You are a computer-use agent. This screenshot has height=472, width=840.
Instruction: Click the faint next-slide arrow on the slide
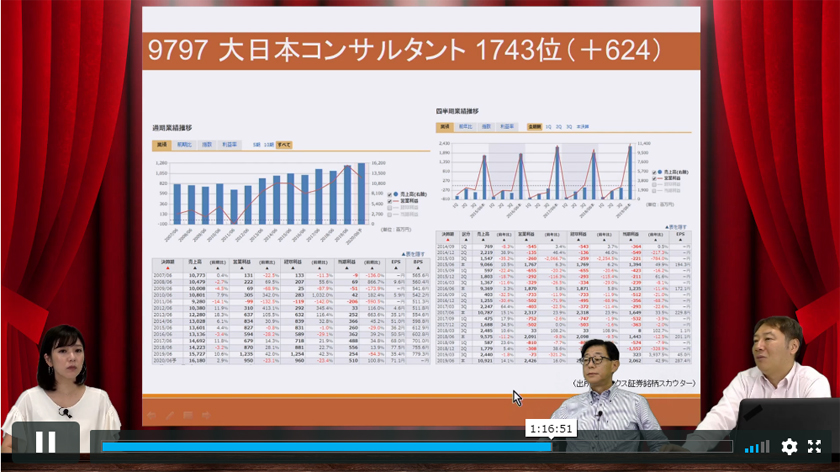point(206,415)
